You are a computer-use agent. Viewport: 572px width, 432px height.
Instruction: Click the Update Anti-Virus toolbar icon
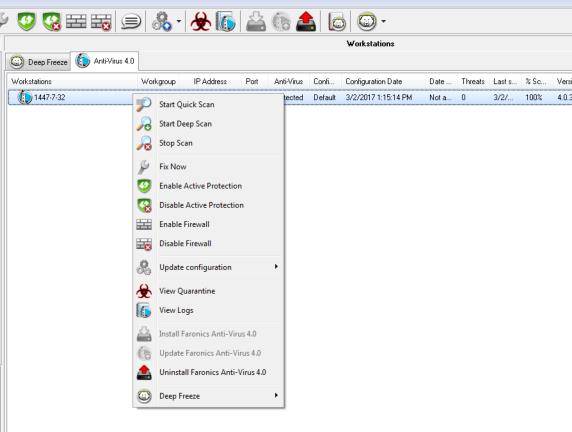281,22
